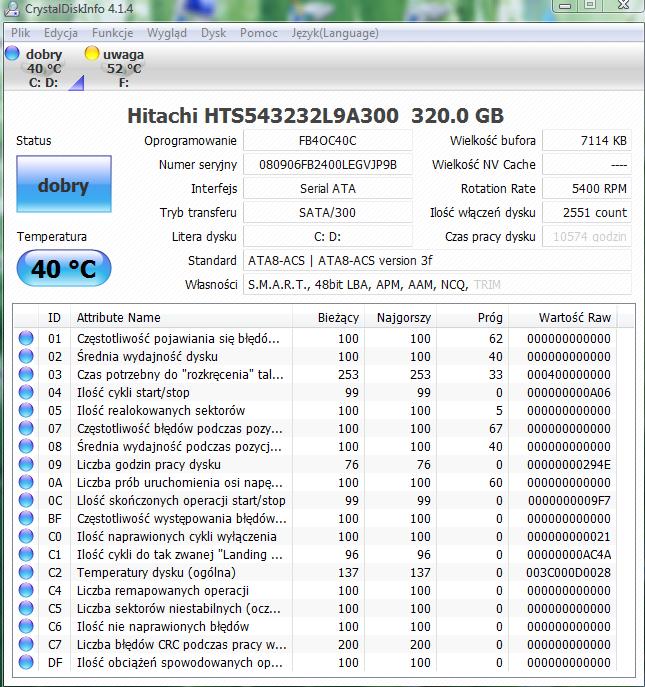Open the Język(Language) menu
This screenshot has height=687, width=645.
(335, 33)
